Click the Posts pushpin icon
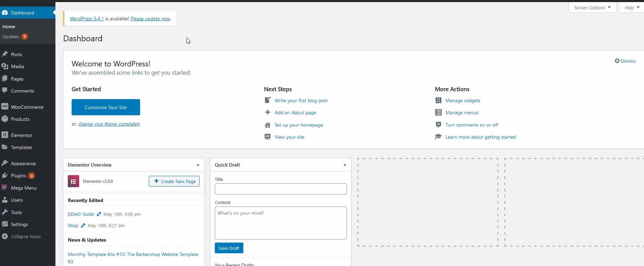 pyautogui.click(x=5, y=54)
